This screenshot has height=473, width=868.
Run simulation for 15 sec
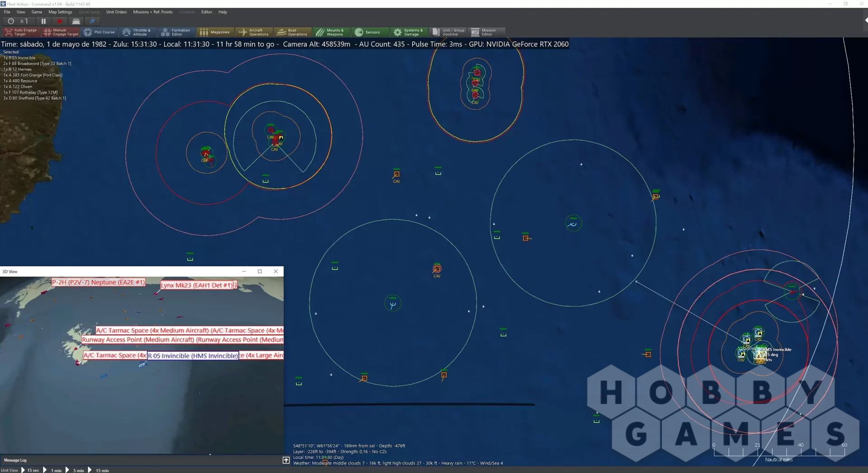coord(30,470)
